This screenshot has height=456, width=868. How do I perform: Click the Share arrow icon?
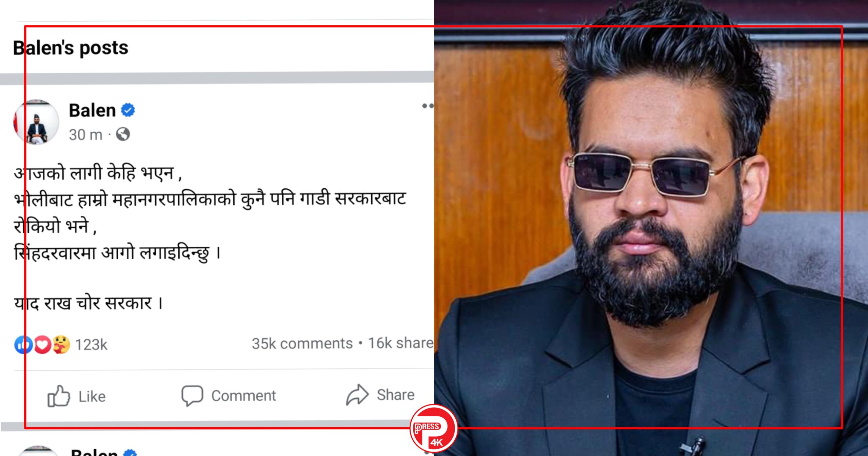(357, 395)
